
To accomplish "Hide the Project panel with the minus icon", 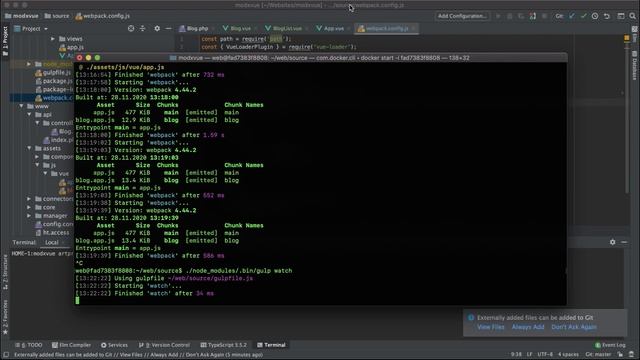I will 169,29.
